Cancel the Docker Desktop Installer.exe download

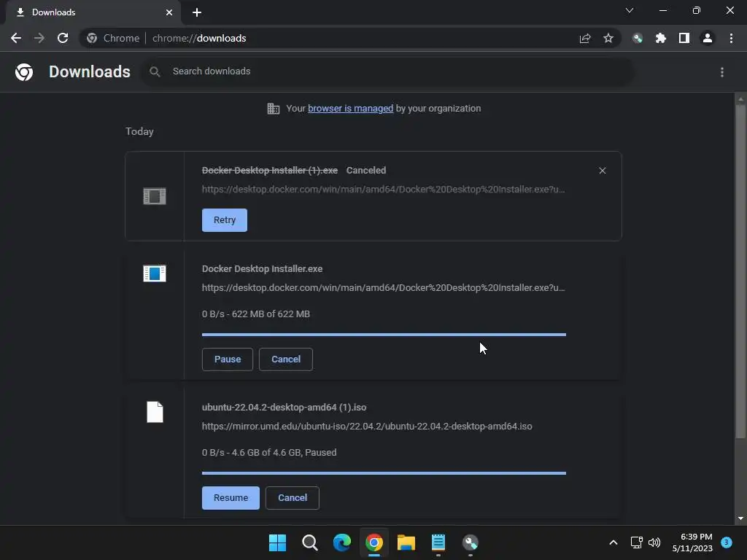pos(286,359)
